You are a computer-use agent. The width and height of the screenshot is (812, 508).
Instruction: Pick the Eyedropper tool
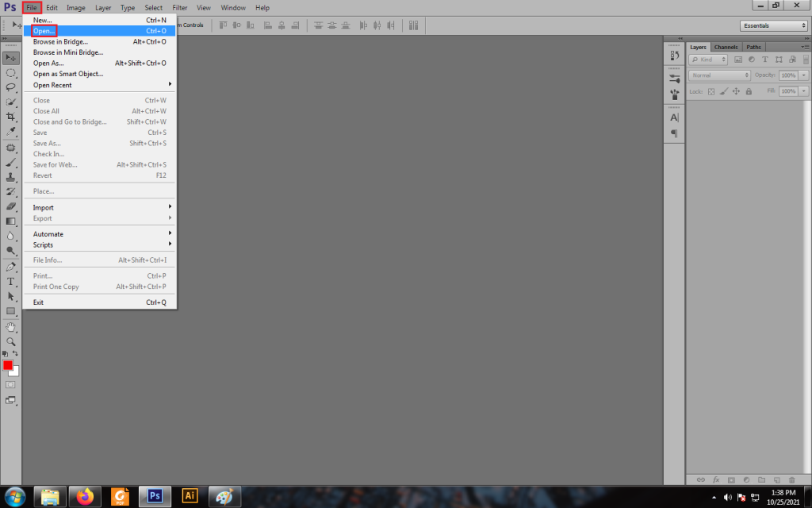(x=11, y=132)
